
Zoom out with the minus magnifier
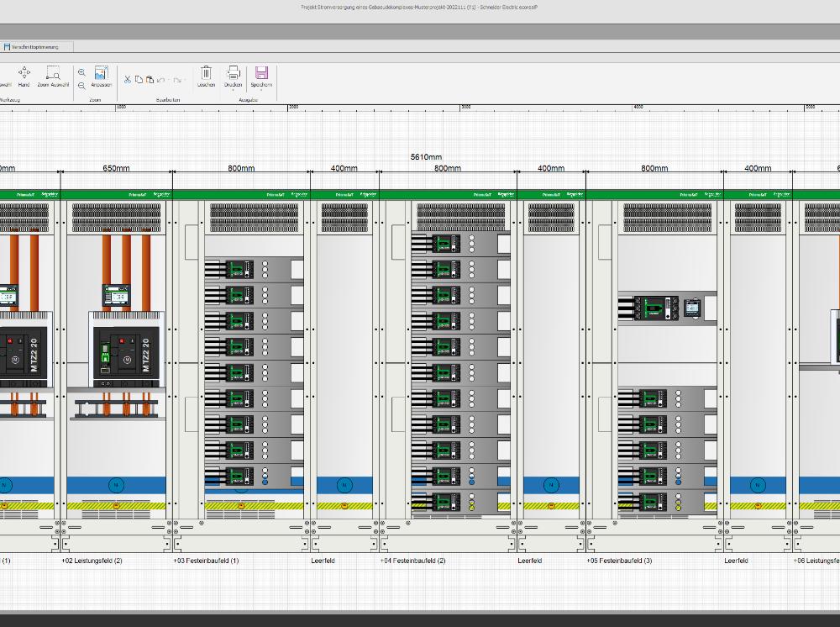(x=81, y=86)
